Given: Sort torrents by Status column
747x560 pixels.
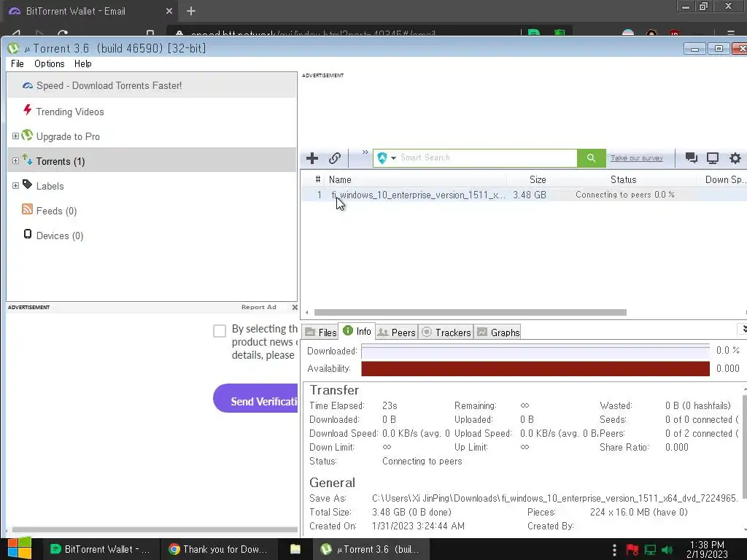Looking at the screenshot, I should click(x=623, y=179).
